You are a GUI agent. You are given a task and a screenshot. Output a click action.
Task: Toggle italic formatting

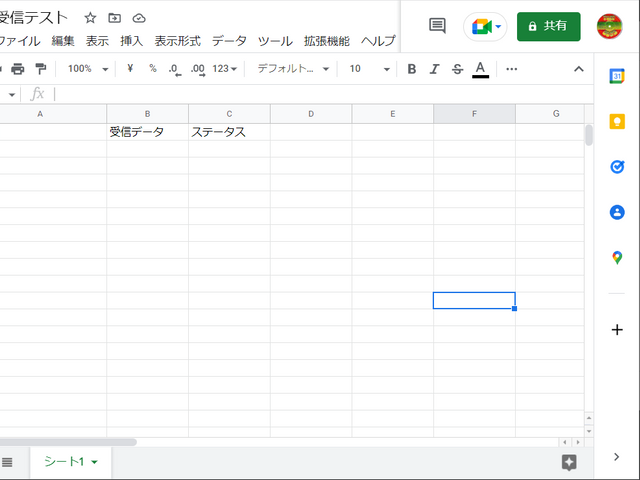434,69
